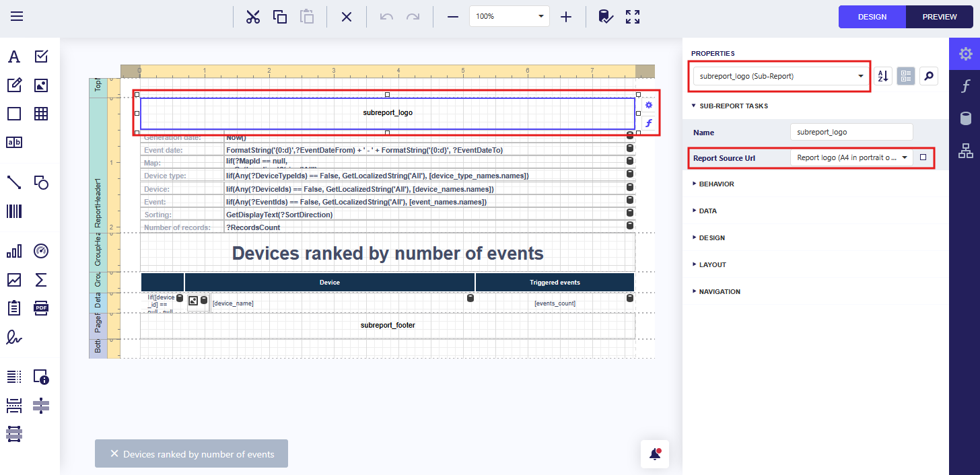The width and height of the screenshot is (980, 475).
Task: Click the Cut scissors icon
Action: coord(253,17)
